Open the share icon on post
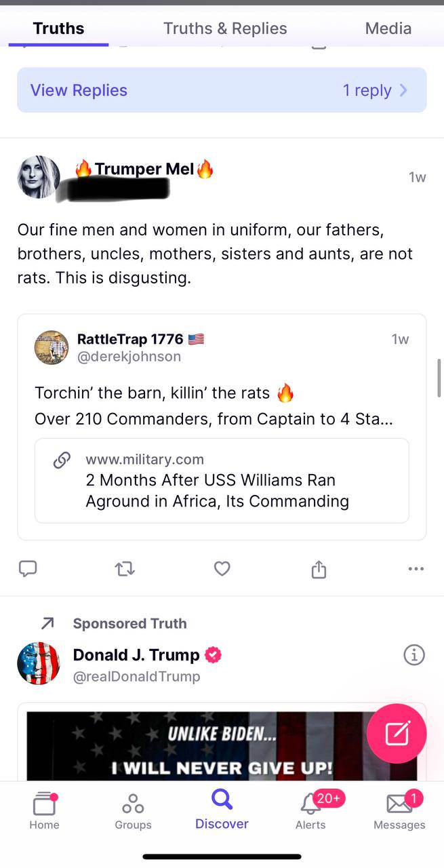The height and width of the screenshot is (868, 444). click(x=319, y=570)
